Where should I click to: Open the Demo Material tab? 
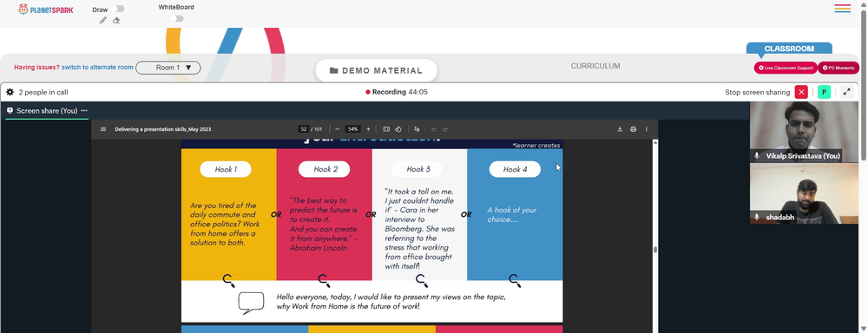[377, 70]
